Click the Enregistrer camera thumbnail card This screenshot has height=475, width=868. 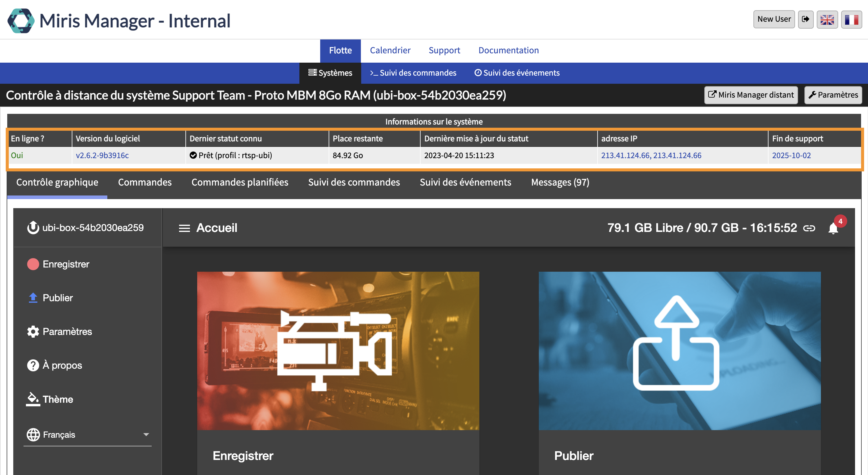(x=338, y=351)
